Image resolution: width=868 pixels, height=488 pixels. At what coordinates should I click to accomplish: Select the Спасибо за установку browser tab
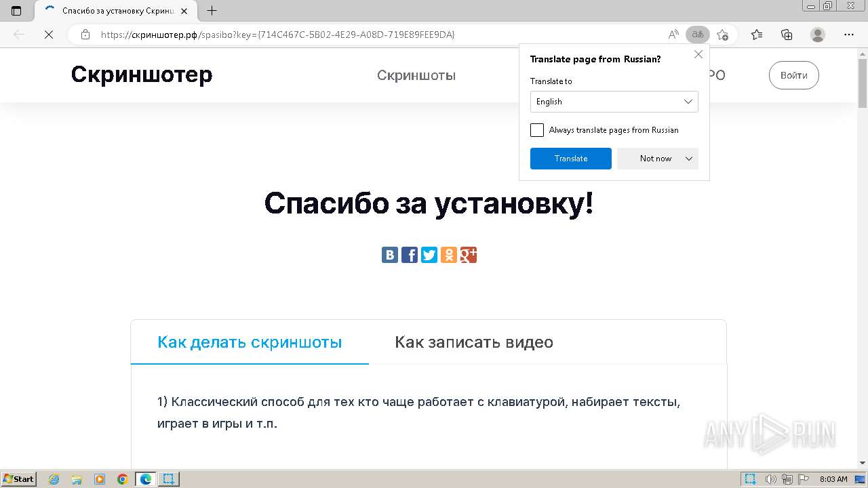(115, 11)
